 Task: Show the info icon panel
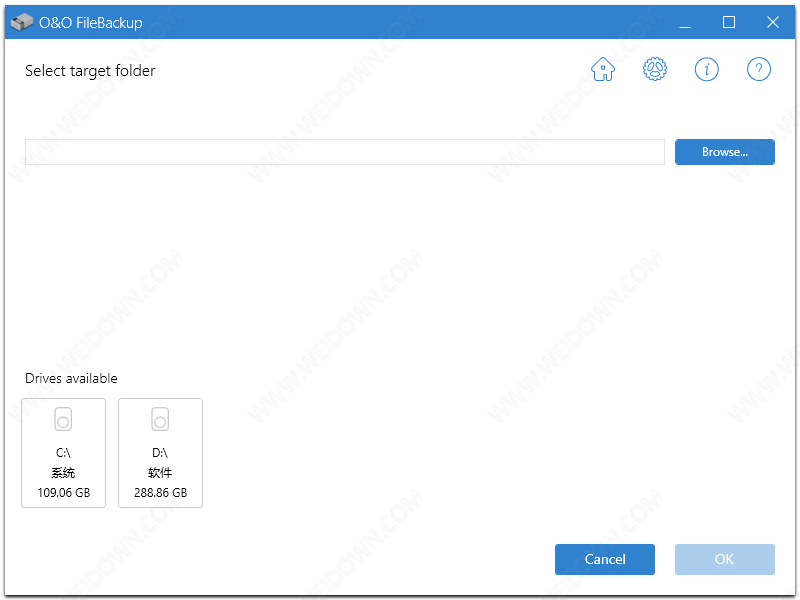click(x=707, y=69)
